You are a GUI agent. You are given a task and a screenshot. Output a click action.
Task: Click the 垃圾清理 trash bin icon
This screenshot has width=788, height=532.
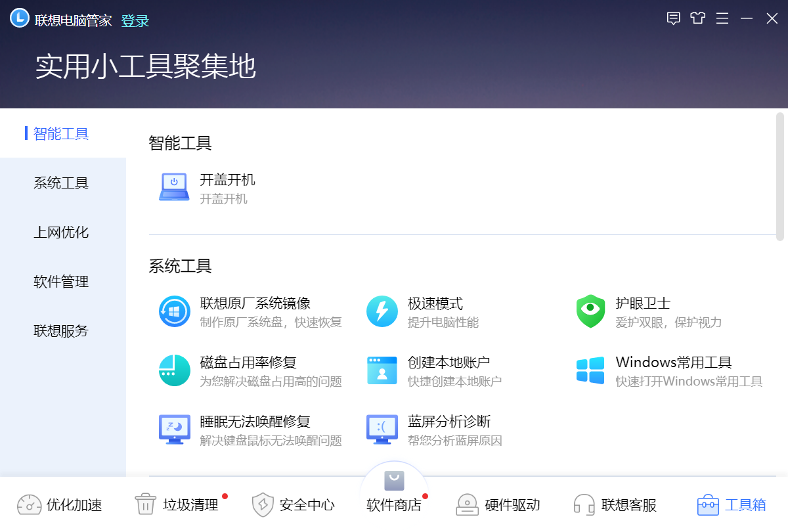click(146, 504)
